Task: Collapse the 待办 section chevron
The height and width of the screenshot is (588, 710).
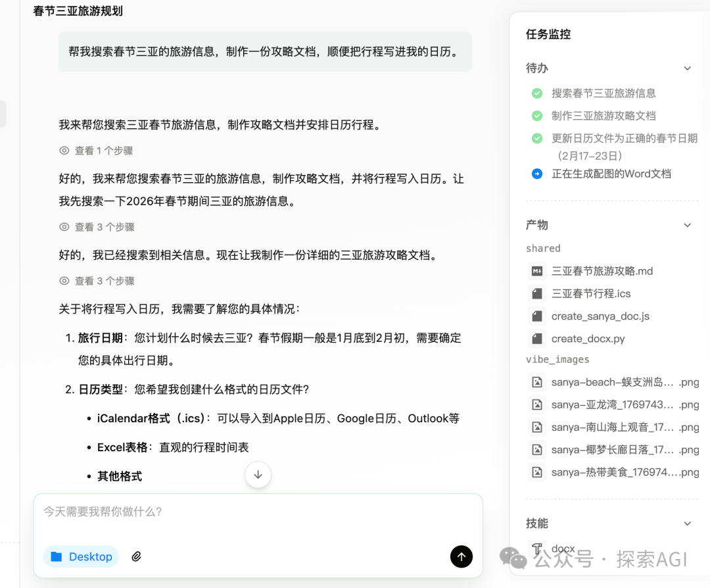Action: click(688, 68)
